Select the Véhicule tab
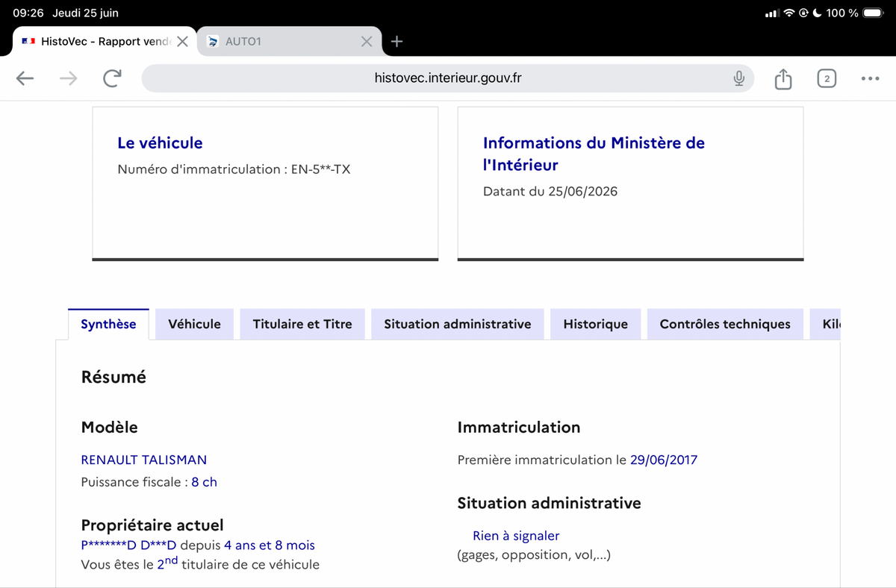 [x=194, y=324]
